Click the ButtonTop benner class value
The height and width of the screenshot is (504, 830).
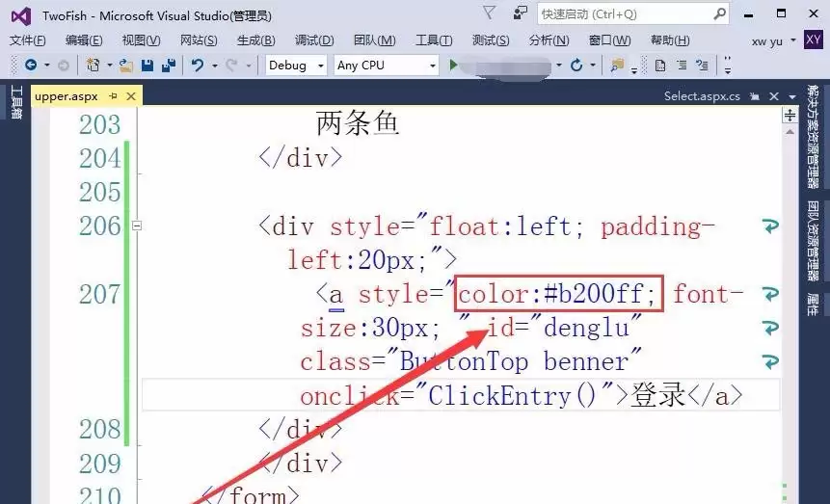[514, 362]
